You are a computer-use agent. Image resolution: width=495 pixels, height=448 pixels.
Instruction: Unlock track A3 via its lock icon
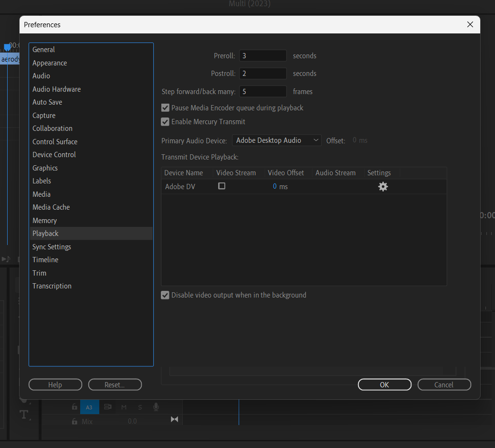coord(74,407)
